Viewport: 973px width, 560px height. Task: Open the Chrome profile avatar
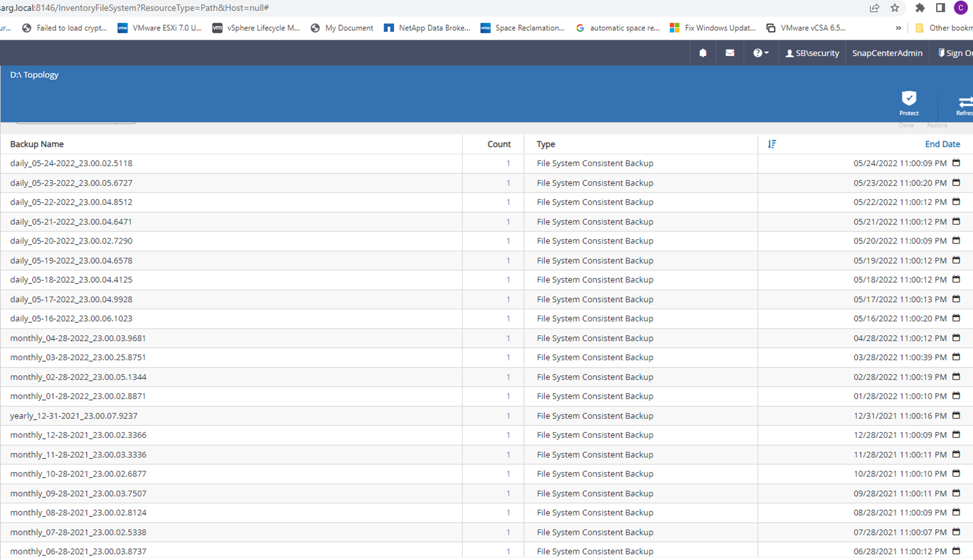[x=961, y=8]
